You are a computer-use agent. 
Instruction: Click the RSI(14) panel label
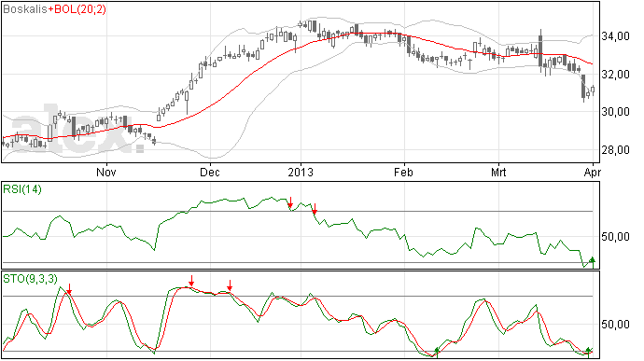pos(22,189)
